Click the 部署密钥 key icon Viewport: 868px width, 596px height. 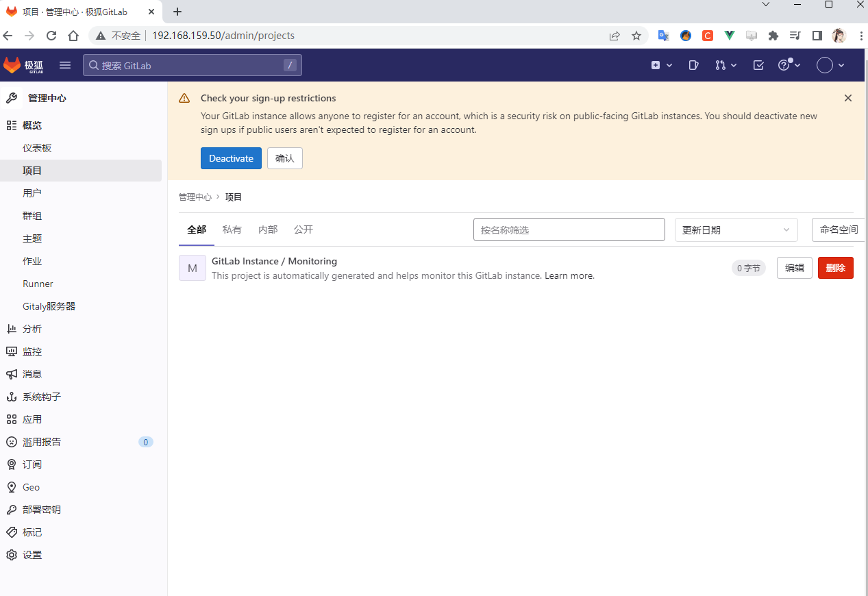point(12,510)
